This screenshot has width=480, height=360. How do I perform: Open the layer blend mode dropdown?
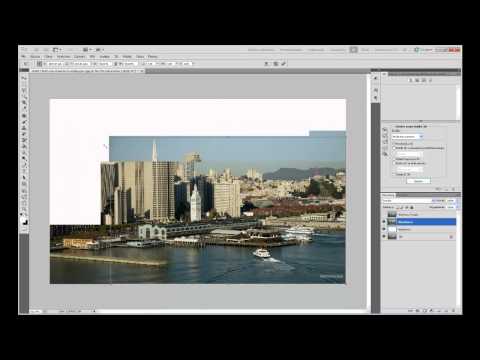pyautogui.click(x=406, y=201)
